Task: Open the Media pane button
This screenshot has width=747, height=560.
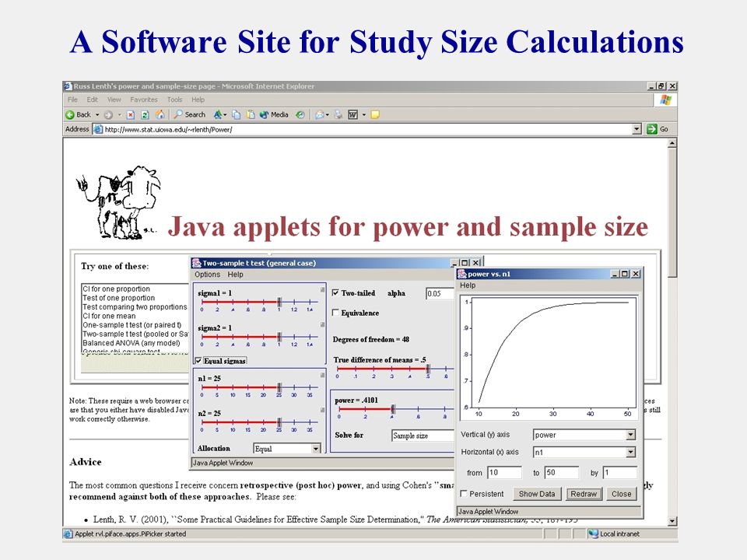Action: pos(274,115)
